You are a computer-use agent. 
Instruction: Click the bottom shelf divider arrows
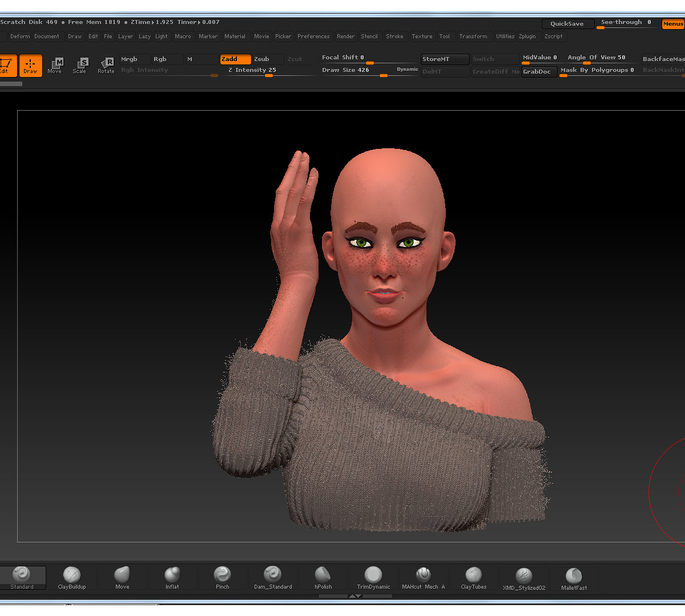[x=355, y=595]
